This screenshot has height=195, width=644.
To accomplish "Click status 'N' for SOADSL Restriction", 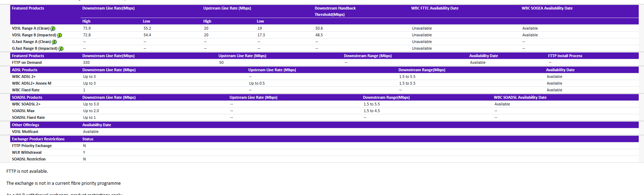I will pos(85,159).
